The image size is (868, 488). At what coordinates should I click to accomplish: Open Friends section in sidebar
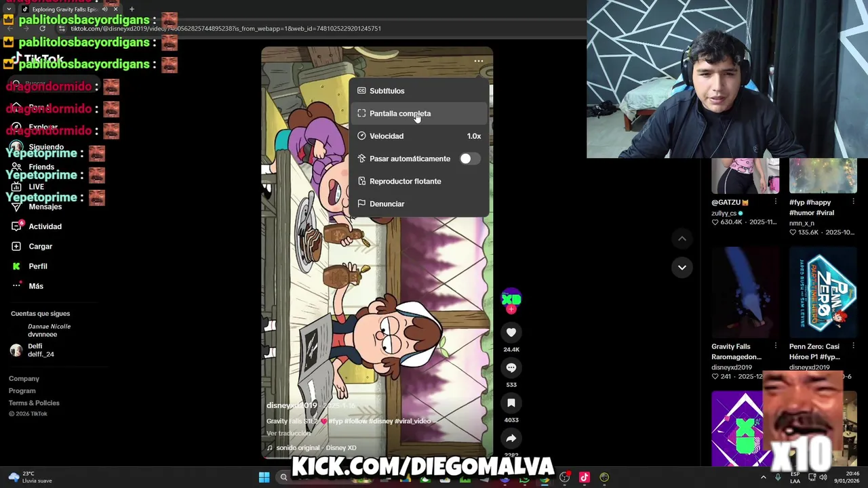pos(33,167)
